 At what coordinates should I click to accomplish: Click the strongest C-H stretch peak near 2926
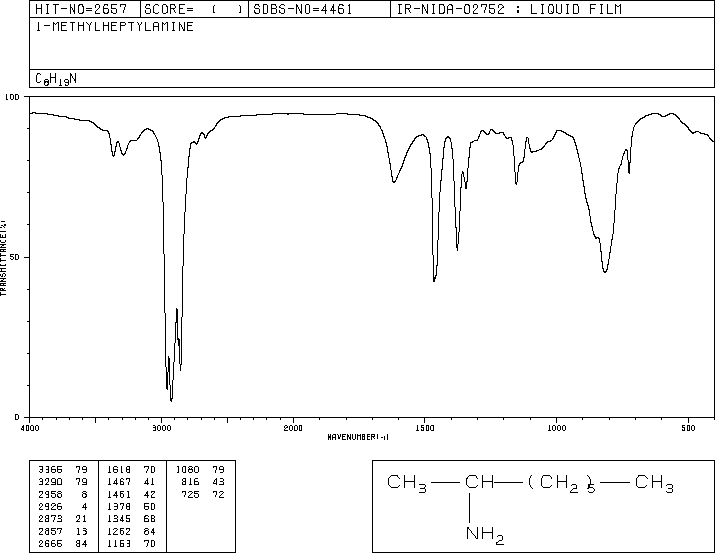171,400
